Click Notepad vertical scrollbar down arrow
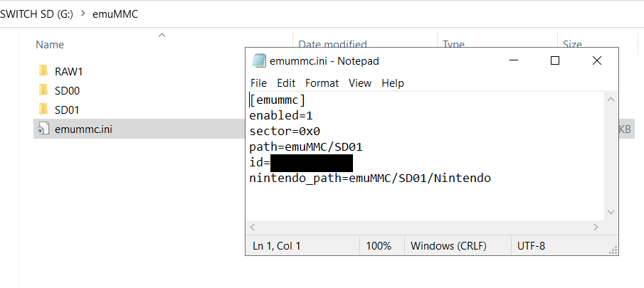The height and width of the screenshot is (288, 644). point(611,212)
